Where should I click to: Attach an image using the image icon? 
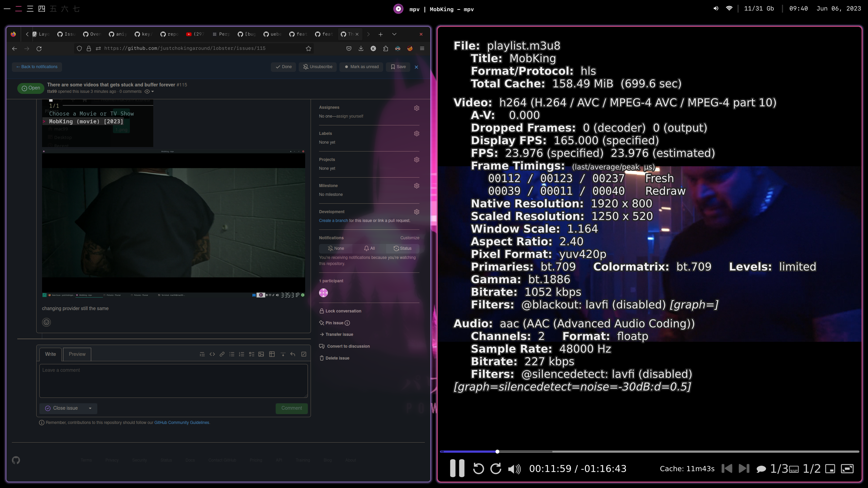tap(261, 354)
